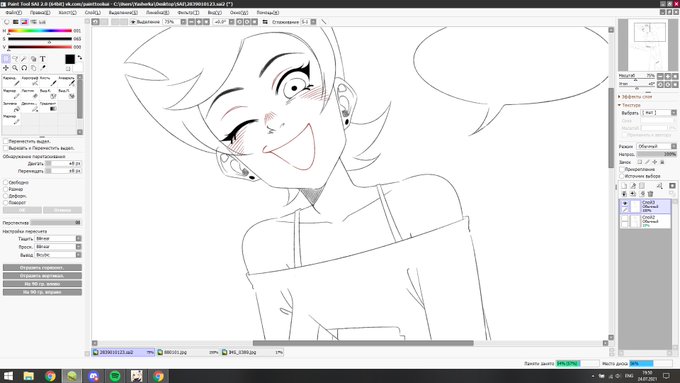This screenshot has width=680, height=383.
Task: Expand the Эффекты слоя section
Action: pos(636,97)
